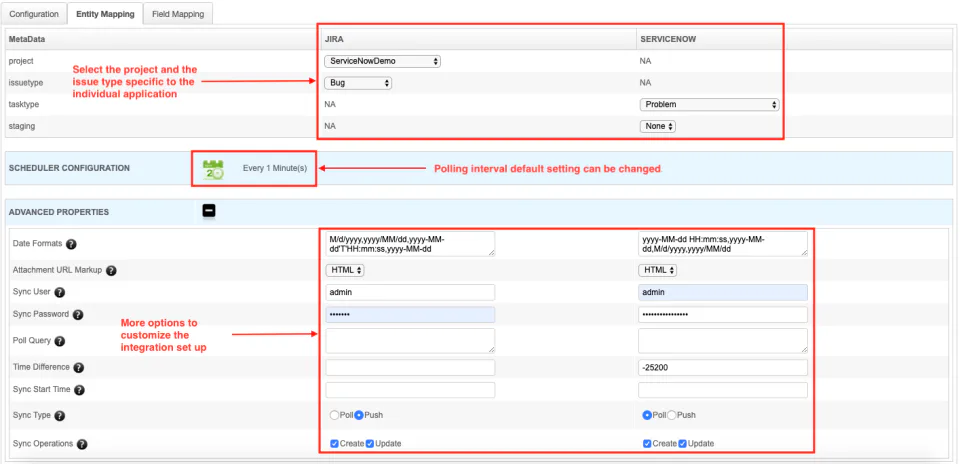The image size is (960, 464).
Task: Open JIRA Attachment URL Markup HTML dropdown
Action: 345,270
